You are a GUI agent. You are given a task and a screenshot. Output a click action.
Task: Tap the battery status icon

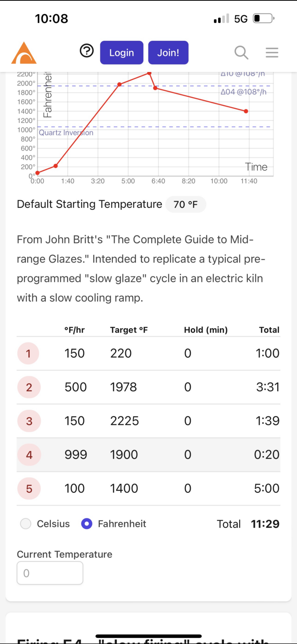(x=263, y=19)
